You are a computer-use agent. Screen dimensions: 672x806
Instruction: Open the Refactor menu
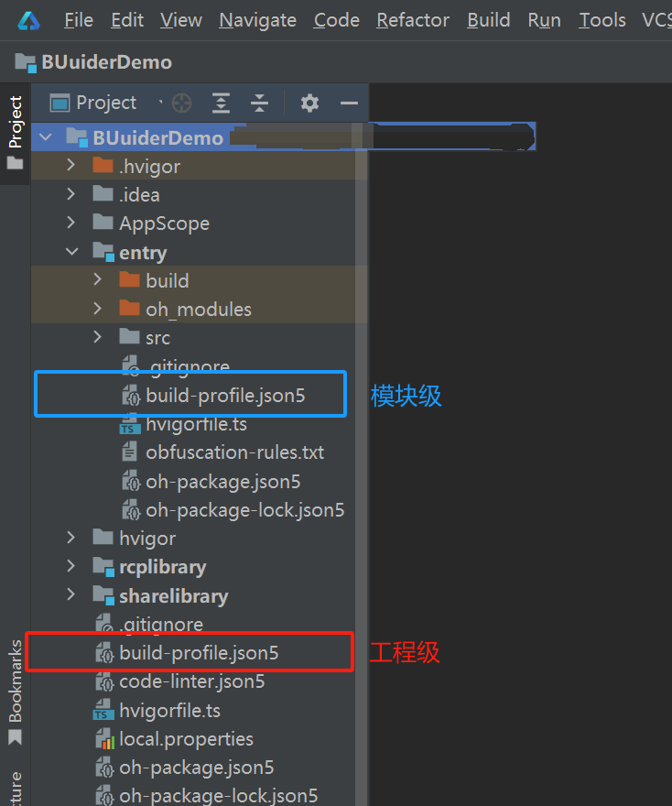coord(412,19)
